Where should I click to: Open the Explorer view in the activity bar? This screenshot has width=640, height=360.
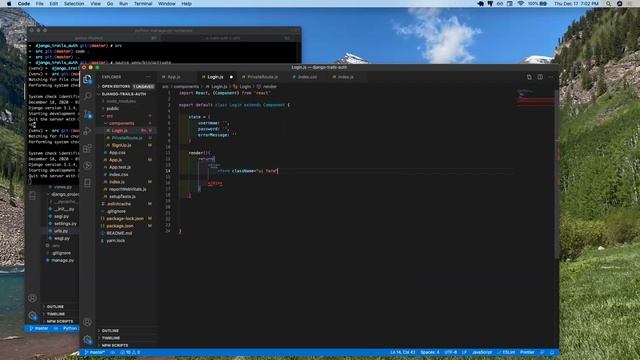click(x=87, y=79)
